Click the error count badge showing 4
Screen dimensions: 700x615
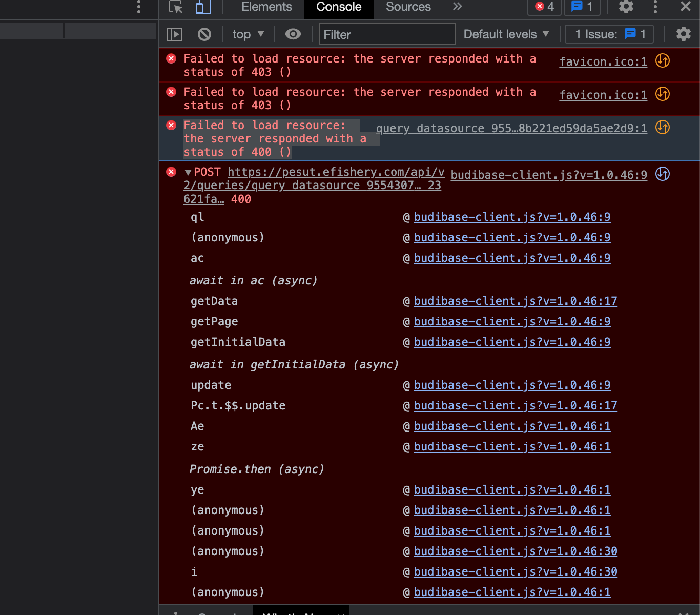[x=544, y=7]
